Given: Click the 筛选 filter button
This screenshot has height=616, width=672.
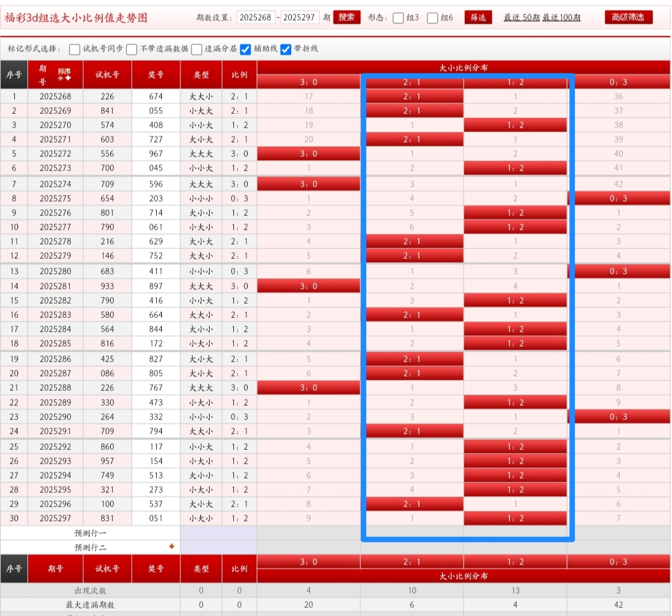Looking at the screenshot, I should (x=478, y=17).
